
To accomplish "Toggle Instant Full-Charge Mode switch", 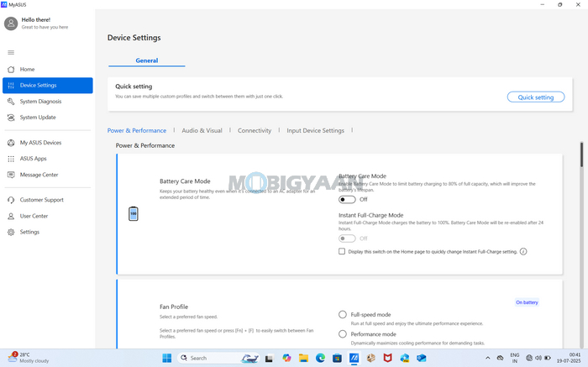I will (347, 239).
